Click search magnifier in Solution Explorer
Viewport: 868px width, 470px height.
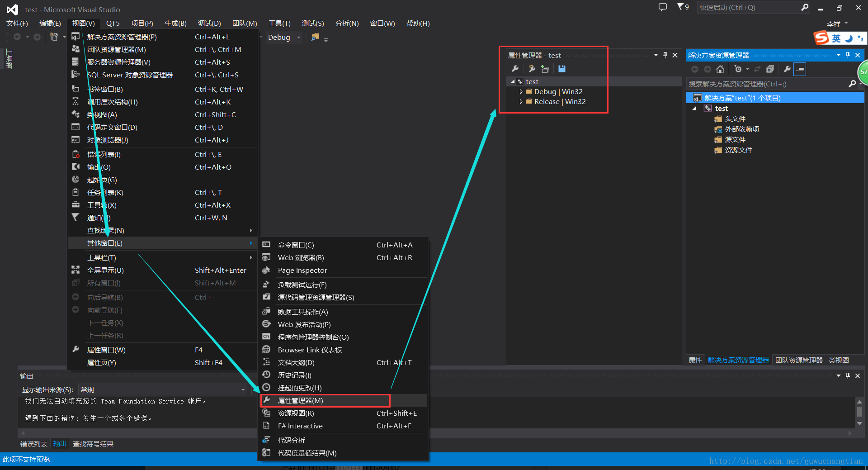(x=852, y=84)
